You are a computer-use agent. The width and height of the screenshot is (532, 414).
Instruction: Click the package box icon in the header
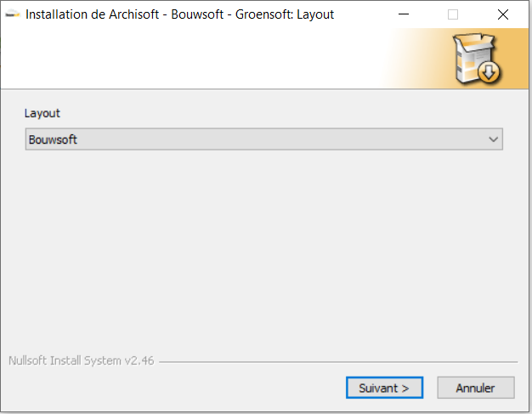coord(477,59)
